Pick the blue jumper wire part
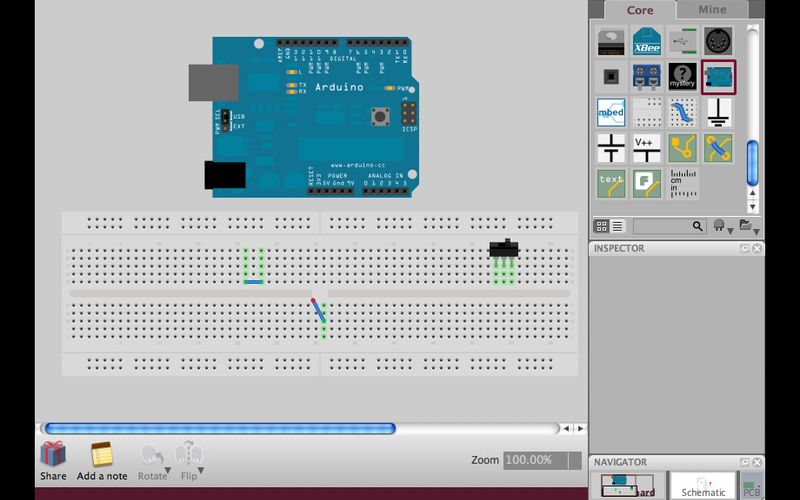Viewport: 800px width, 500px height. click(x=682, y=113)
